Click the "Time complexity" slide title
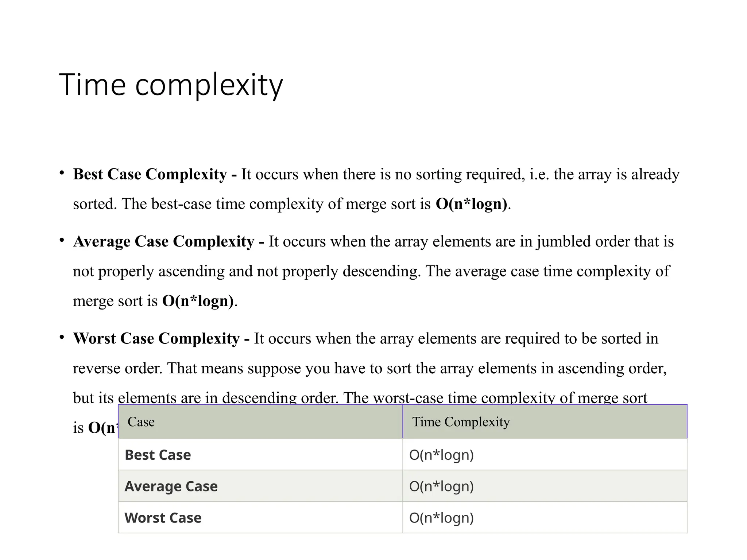The image size is (747, 560). (x=171, y=85)
